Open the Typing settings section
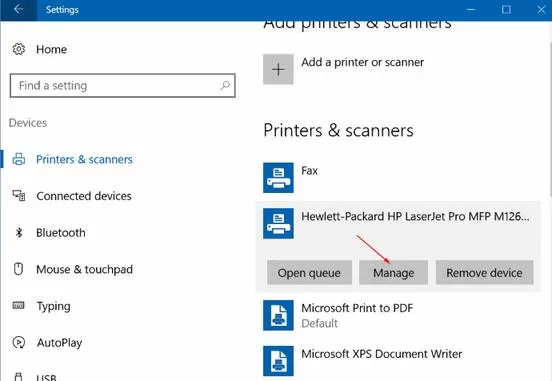The height and width of the screenshot is (381, 552). point(54,306)
